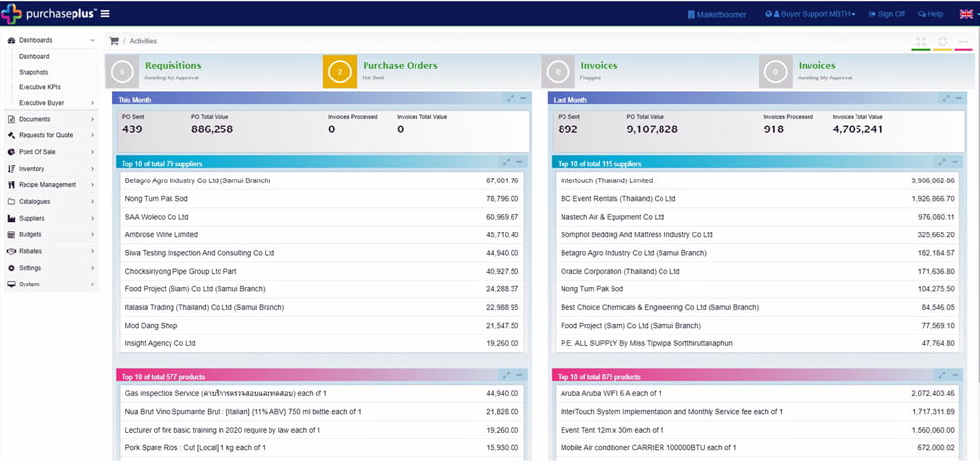Select the Intertouch (Thailand) Limited row
Viewport: 980px width, 464px height.
758,180
